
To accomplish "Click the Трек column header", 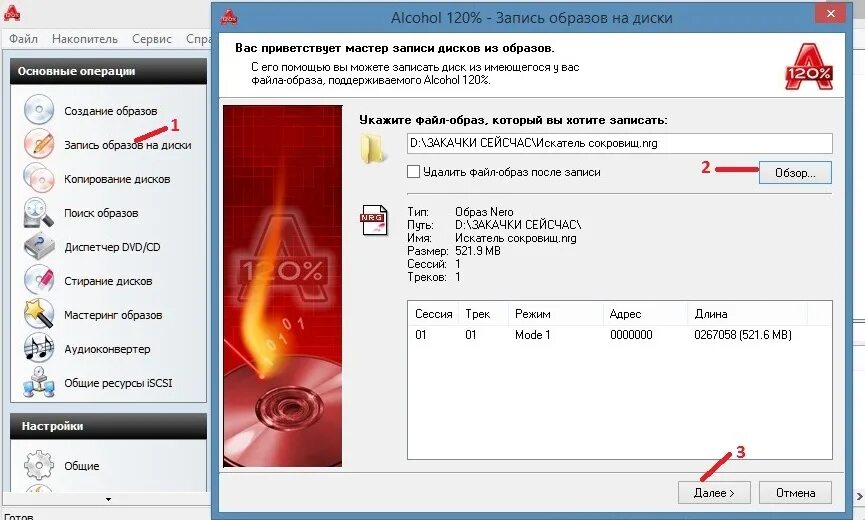I will (477, 314).
